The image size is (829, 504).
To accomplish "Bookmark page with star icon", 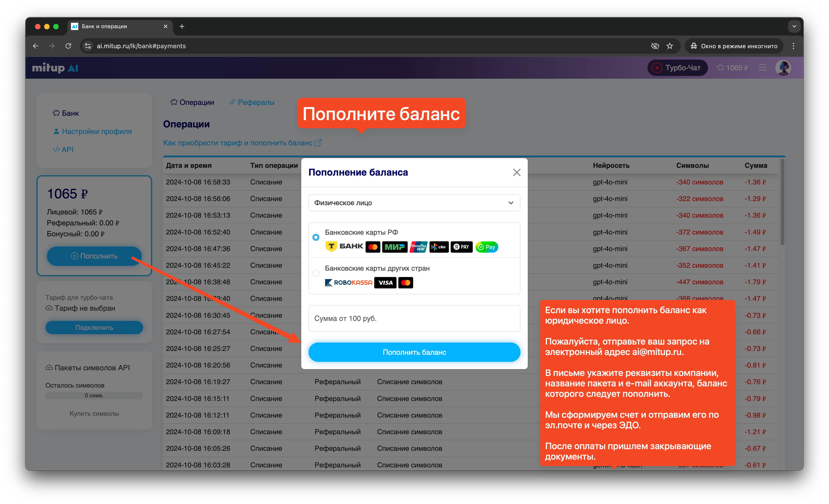I will click(x=670, y=46).
